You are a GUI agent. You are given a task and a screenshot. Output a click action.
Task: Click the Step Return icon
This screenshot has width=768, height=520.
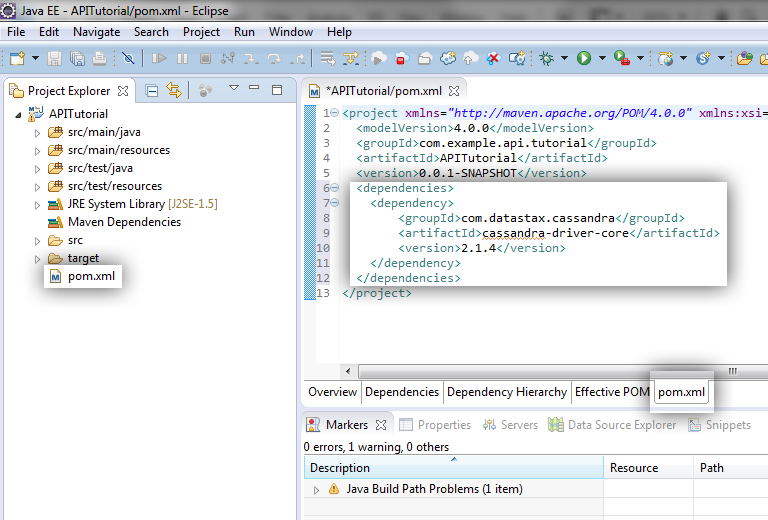[x=297, y=58]
